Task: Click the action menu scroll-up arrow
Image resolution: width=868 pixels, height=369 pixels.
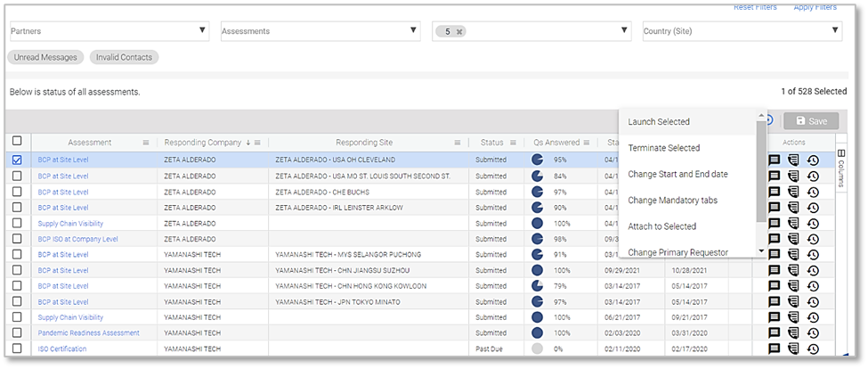Action: click(x=762, y=115)
